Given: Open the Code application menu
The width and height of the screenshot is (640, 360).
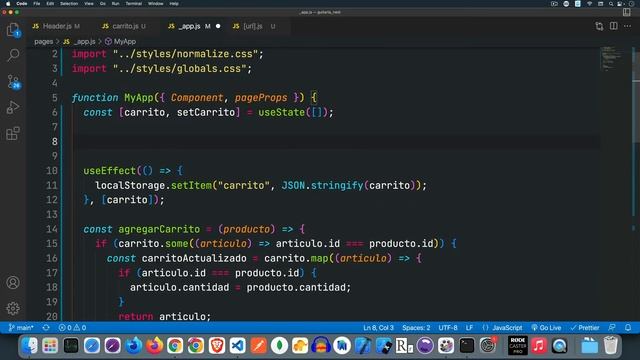Looking at the screenshot, I should click(x=22, y=4).
